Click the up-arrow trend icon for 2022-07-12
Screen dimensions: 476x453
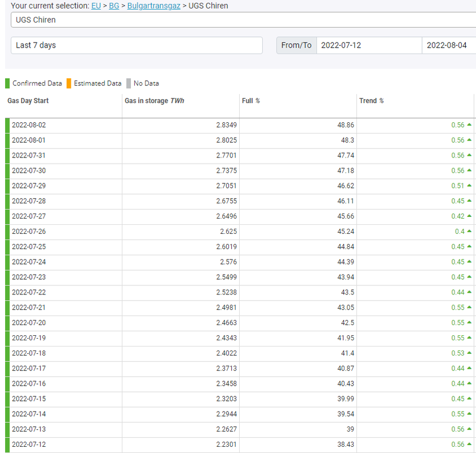469,444
